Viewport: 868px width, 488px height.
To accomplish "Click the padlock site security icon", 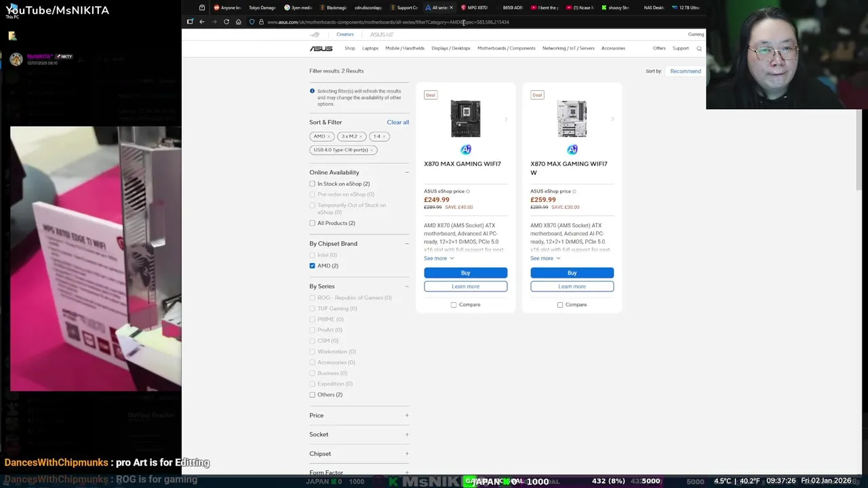I will (261, 22).
